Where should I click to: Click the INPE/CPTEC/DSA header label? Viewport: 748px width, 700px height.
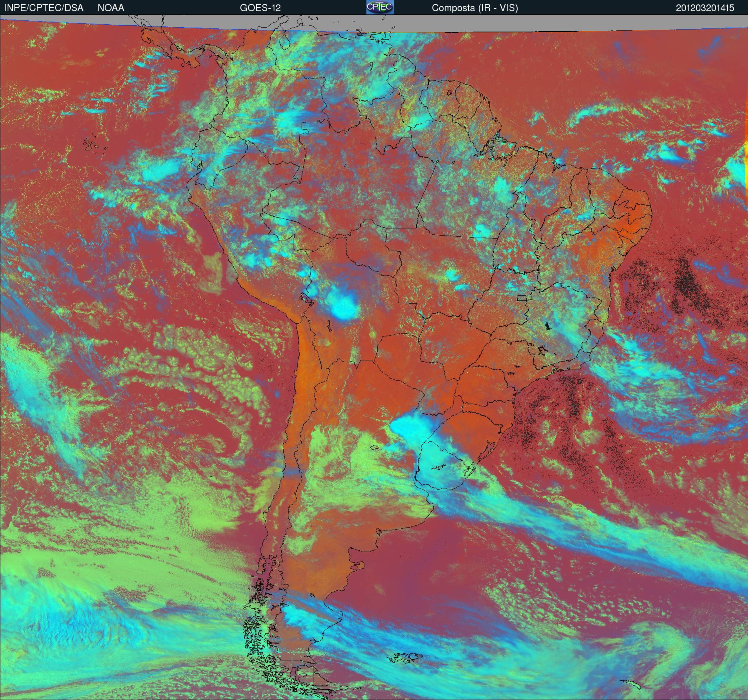[43, 8]
